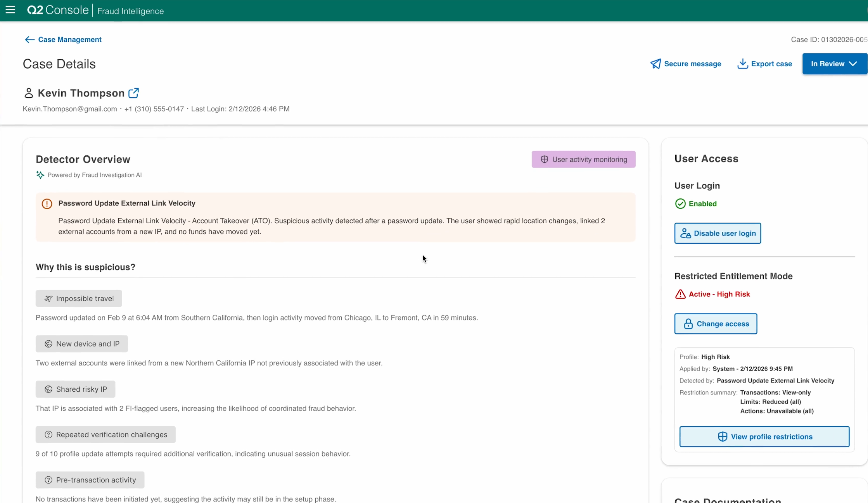This screenshot has height=503, width=868.
Task: Click the Password Update External Link Velocity alert title
Action: pos(127,203)
